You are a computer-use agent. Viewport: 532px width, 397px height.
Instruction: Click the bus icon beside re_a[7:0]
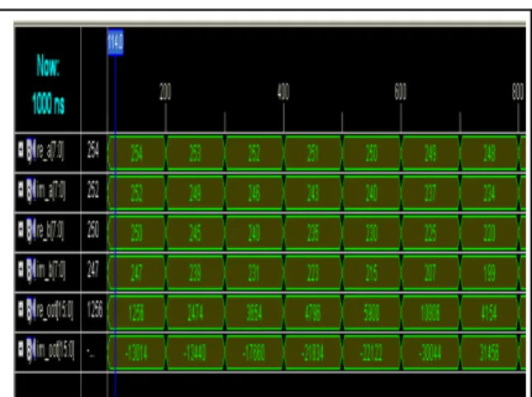coord(31,151)
